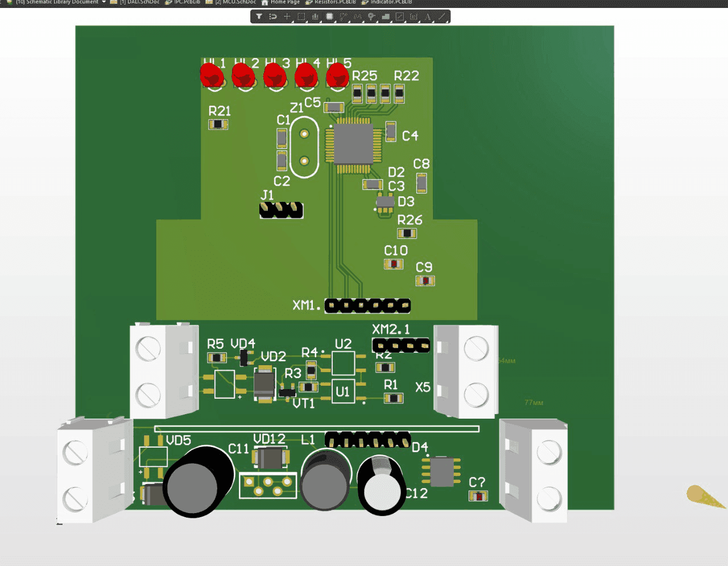The width and height of the screenshot is (728, 566).
Task: Click the VD5 designator label
Action: [x=178, y=440]
